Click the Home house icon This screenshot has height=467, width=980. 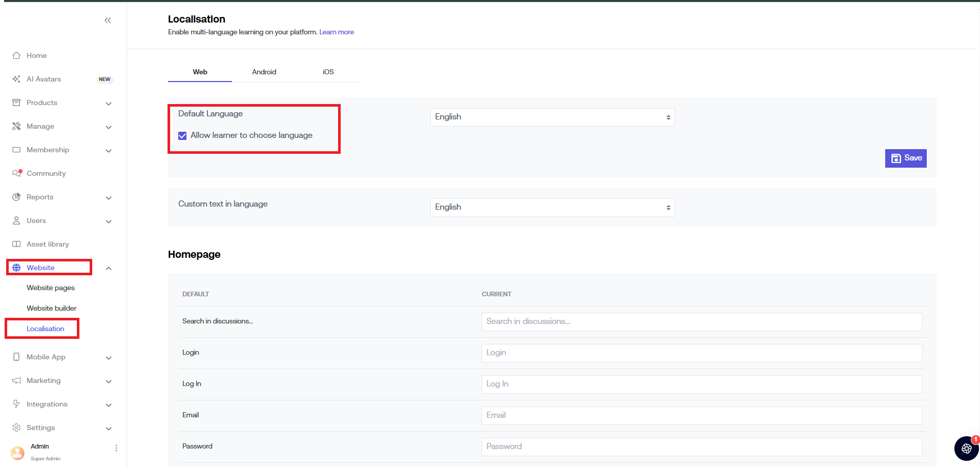pos(16,55)
